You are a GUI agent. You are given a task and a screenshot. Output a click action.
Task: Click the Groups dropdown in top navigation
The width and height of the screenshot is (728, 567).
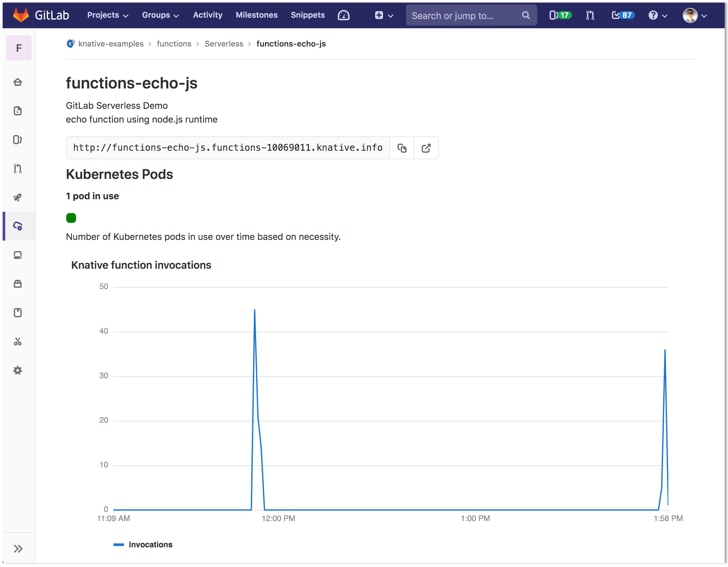(161, 15)
